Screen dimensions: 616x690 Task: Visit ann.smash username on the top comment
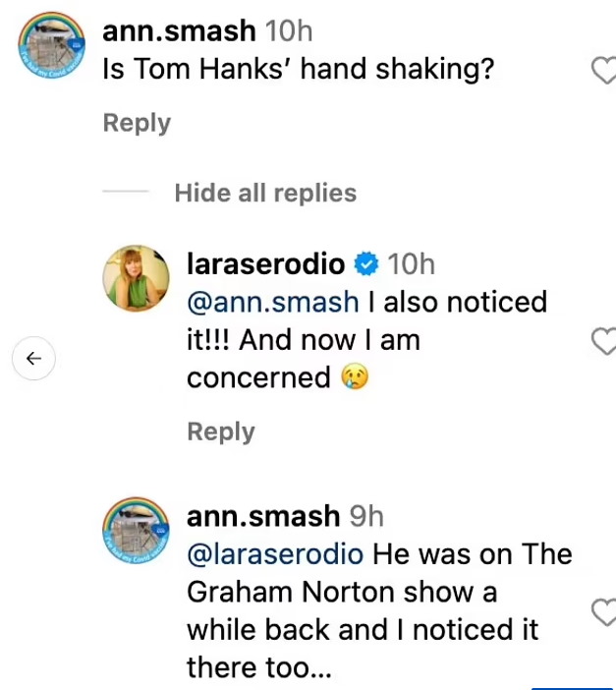click(x=180, y=31)
